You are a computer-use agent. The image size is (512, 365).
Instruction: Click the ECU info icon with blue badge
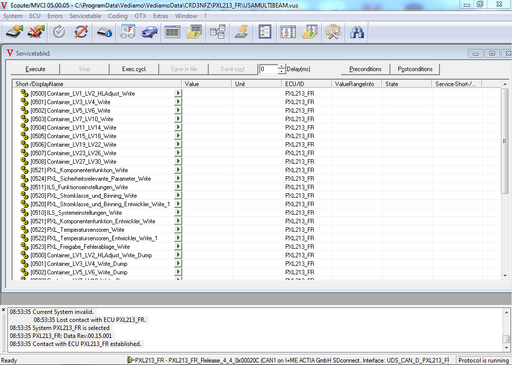(104, 32)
